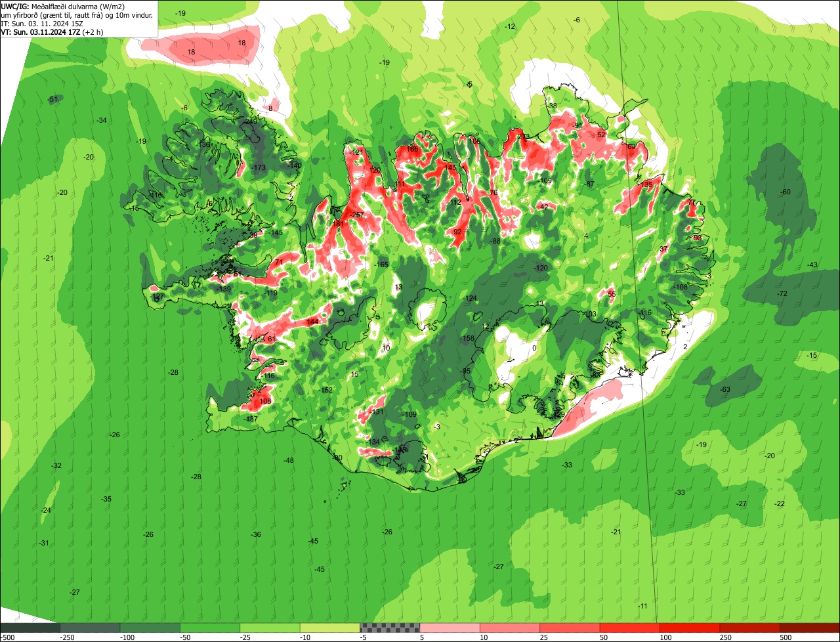Click the '-131' value on the map
Image resolution: width=840 pixels, height=642 pixels.
tap(377, 412)
